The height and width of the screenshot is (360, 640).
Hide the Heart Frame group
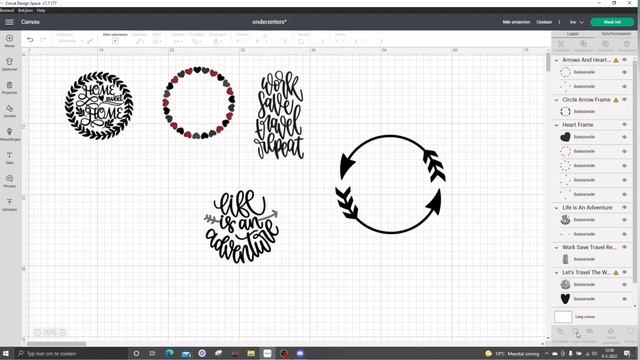point(624,124)
